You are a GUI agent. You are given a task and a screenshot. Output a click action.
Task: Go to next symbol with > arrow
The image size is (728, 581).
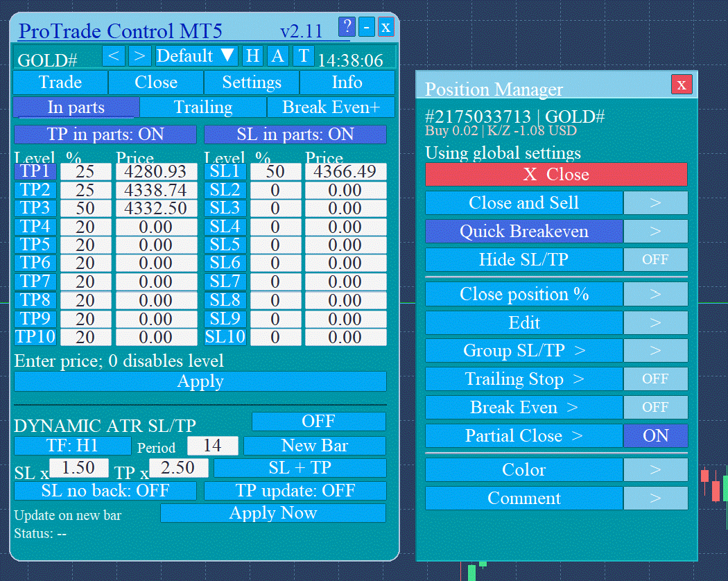140,56
